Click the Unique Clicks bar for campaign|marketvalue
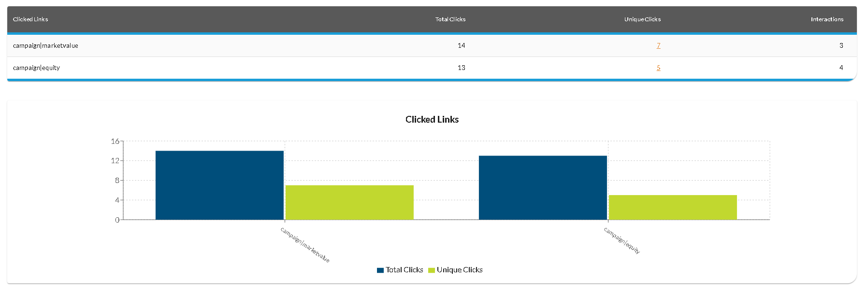This screenshot has height=295, width=868. 349,202
